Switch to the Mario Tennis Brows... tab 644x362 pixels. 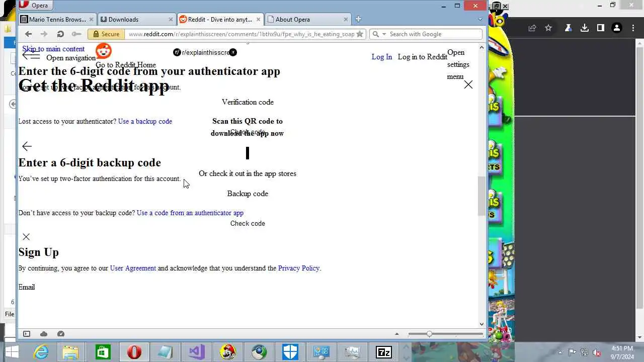(x=57, y=19)
